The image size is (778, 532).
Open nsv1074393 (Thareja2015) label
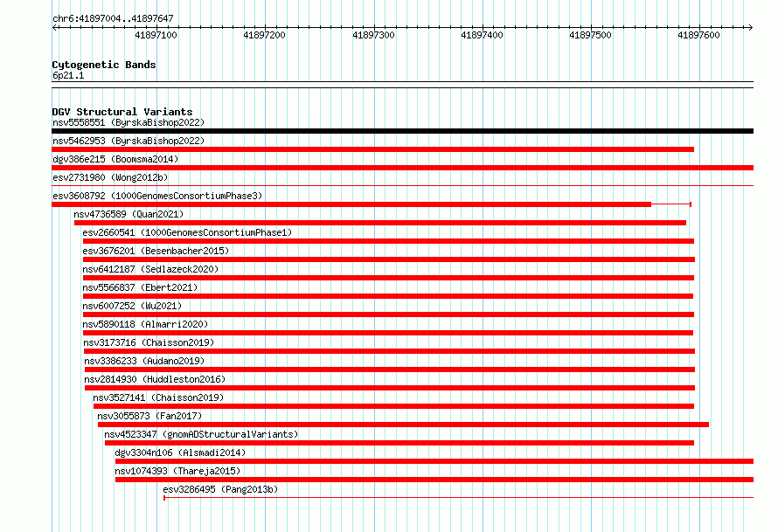(x=177, y=471)
